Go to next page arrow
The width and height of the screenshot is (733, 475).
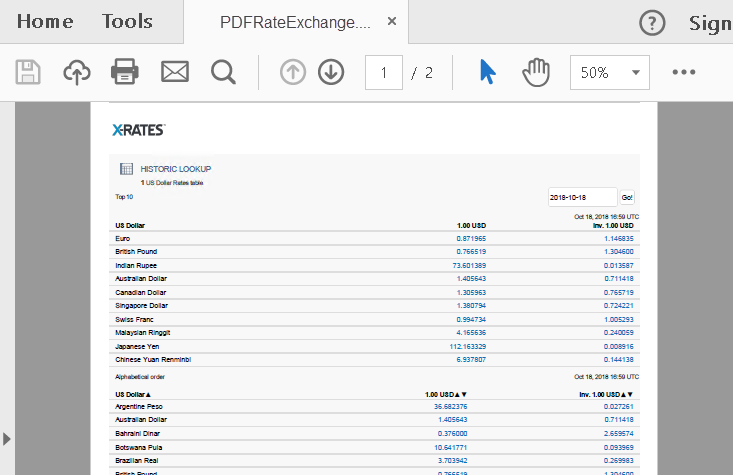click(x=331, y=72)
